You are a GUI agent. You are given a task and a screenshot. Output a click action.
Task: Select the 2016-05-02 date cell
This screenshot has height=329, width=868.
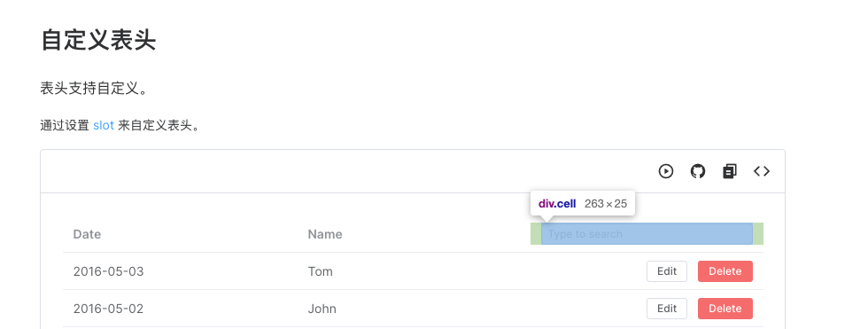point(108,309)
